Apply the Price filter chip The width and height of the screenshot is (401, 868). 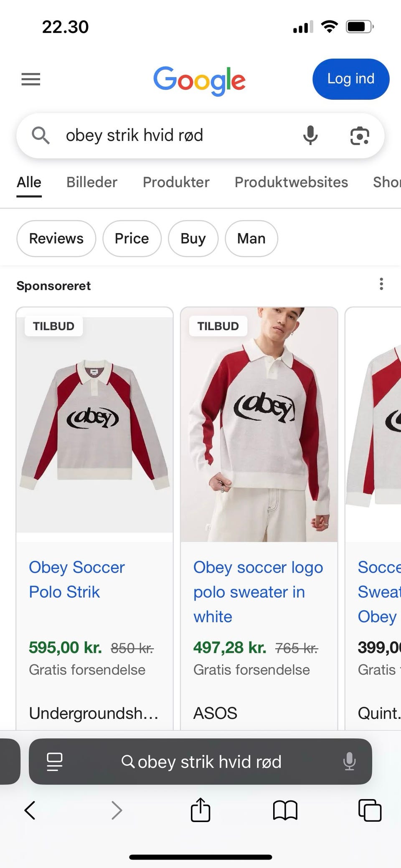(x=132, y=239)
